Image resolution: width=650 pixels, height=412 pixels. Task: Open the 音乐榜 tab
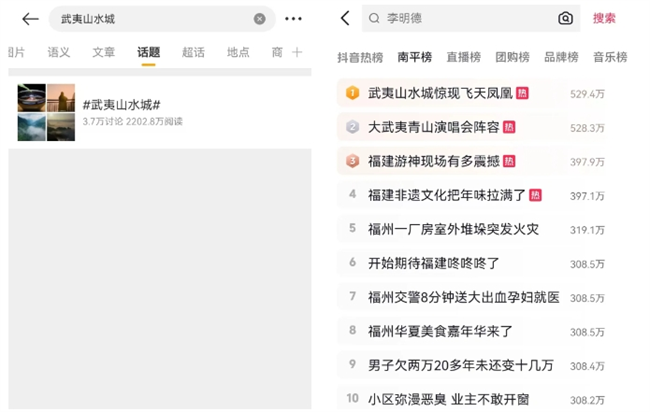click(x=610, y=57)
